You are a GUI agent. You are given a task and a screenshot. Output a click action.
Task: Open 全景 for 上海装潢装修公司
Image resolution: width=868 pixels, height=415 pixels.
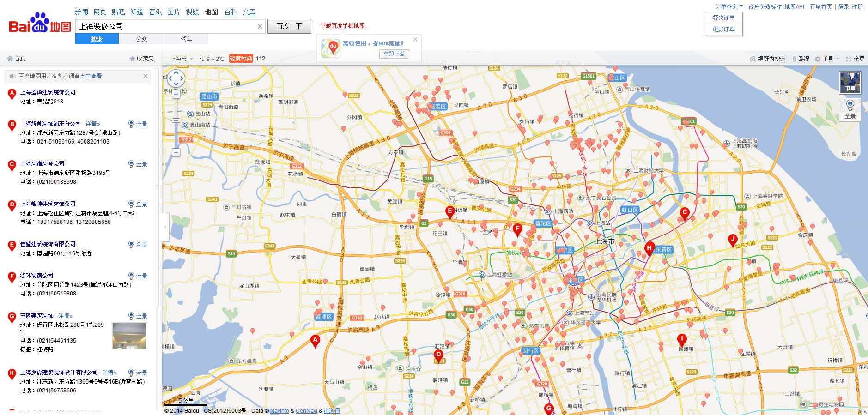138,164
